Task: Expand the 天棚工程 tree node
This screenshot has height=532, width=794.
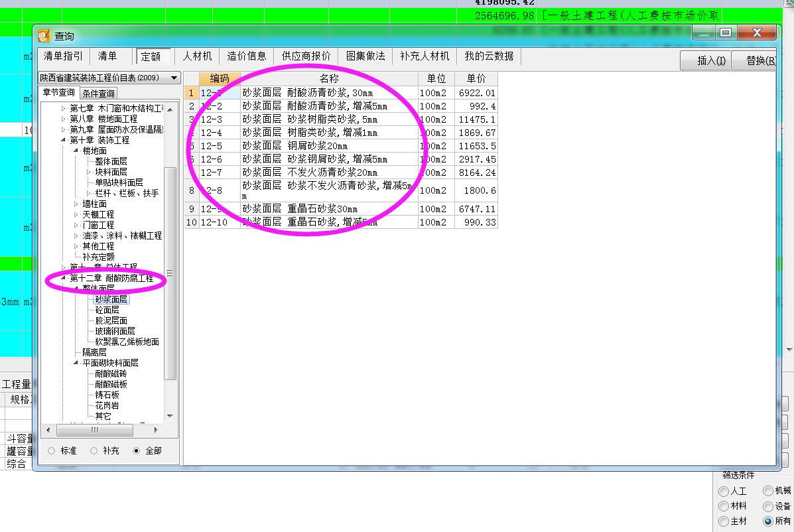Action: click(x=76, y=215)
